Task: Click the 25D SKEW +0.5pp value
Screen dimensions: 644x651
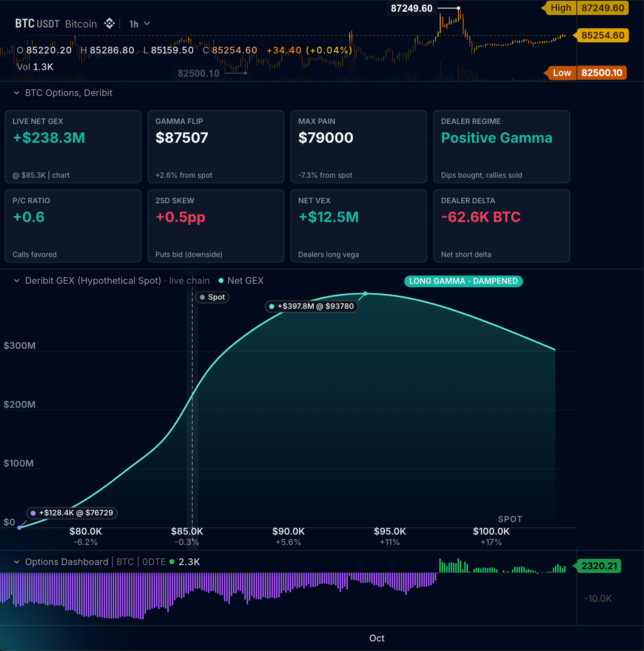Action: [180, 217]
